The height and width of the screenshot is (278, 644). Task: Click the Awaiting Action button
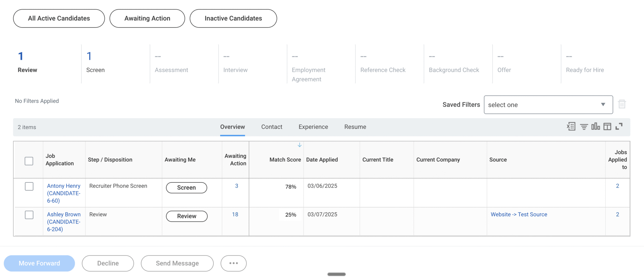coord(147,18)
